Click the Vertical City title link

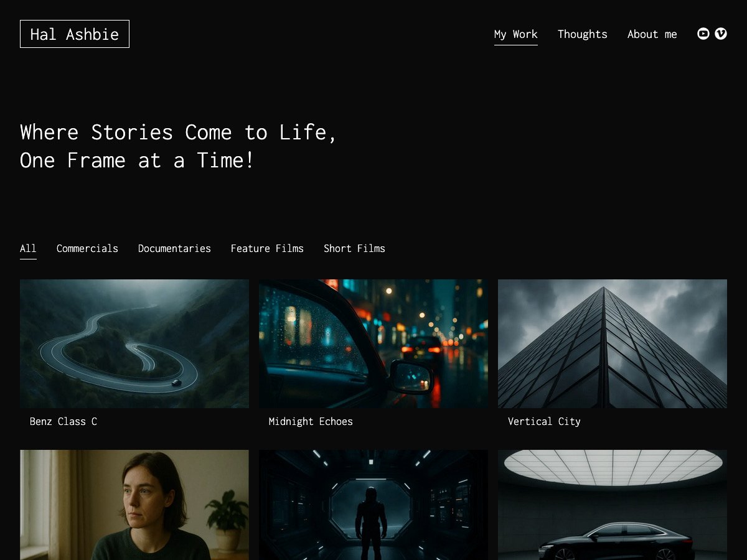point(544,421)
